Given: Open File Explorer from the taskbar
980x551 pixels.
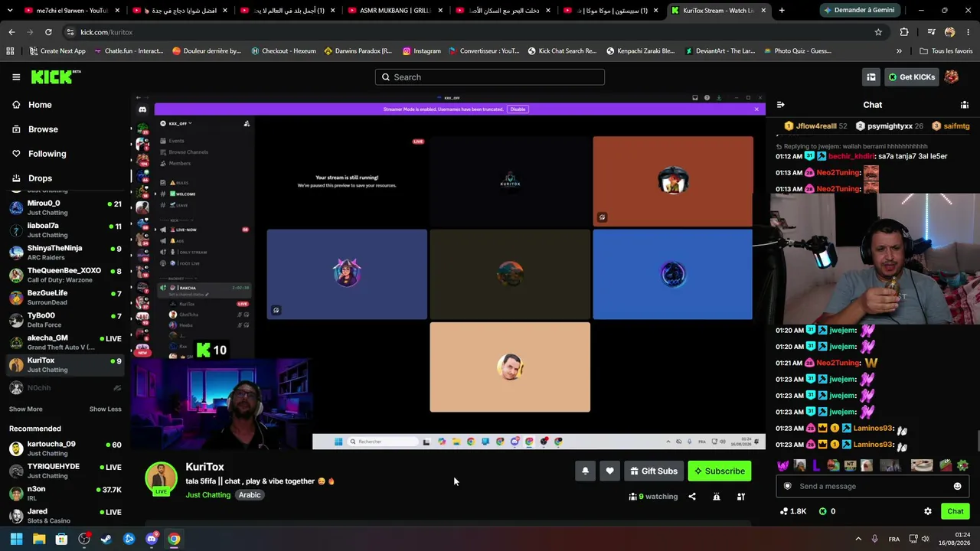Looking at the screenshot, I should tap(39, 539).
